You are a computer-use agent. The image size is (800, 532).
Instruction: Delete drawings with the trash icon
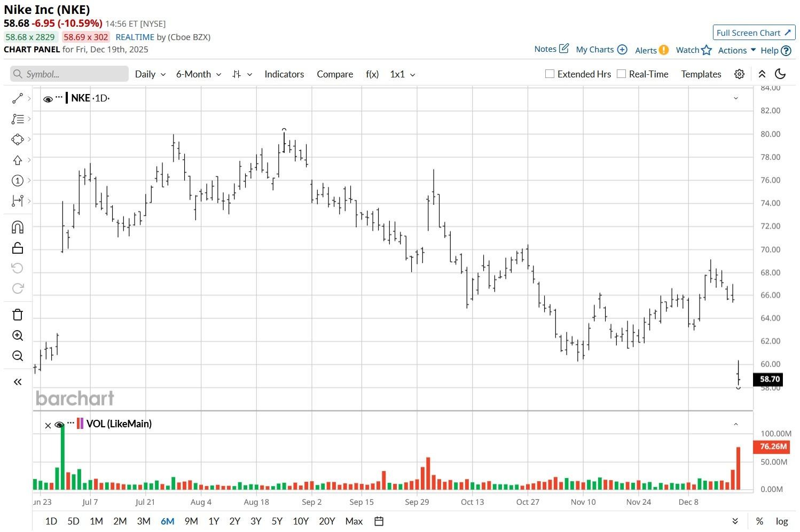17,315
